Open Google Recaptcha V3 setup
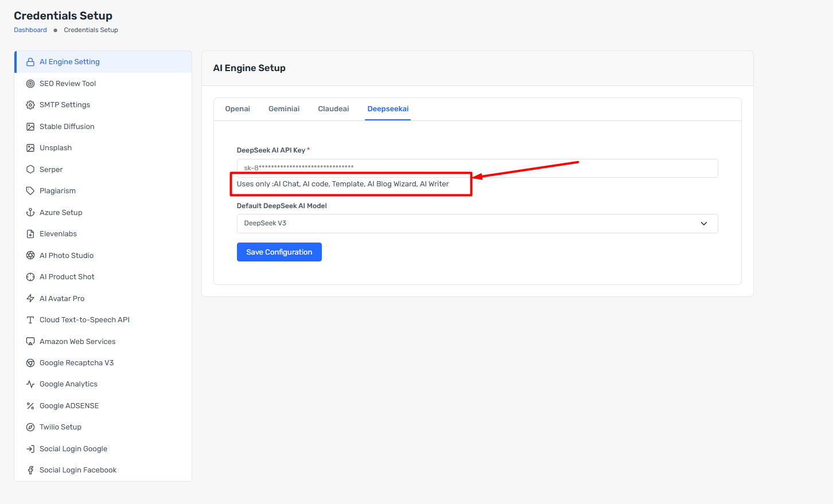Image resolution: width=833 pixels, height=504 pixels. click(x=103, y=363)
